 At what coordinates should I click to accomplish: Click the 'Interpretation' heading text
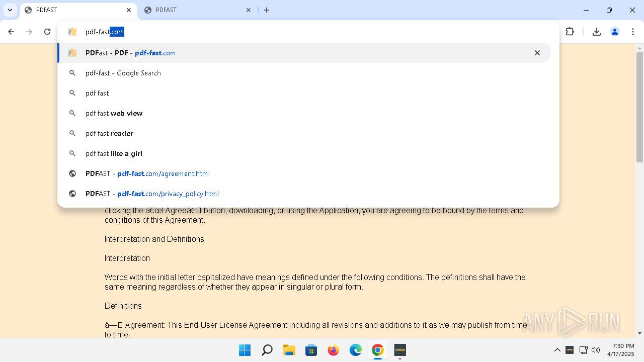click(127, 258)
